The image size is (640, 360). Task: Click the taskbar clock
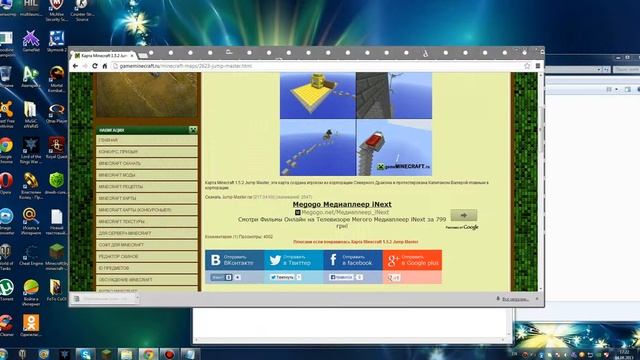pos(624,354)
